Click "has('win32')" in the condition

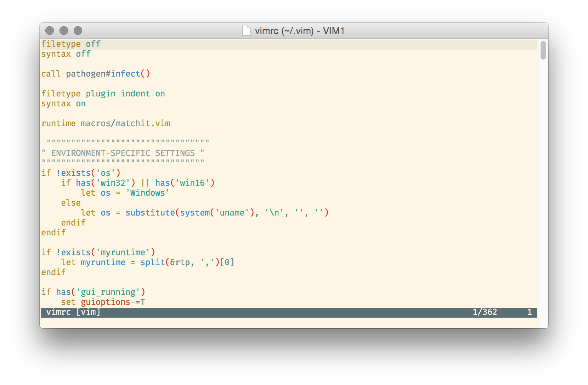(106, 183)
